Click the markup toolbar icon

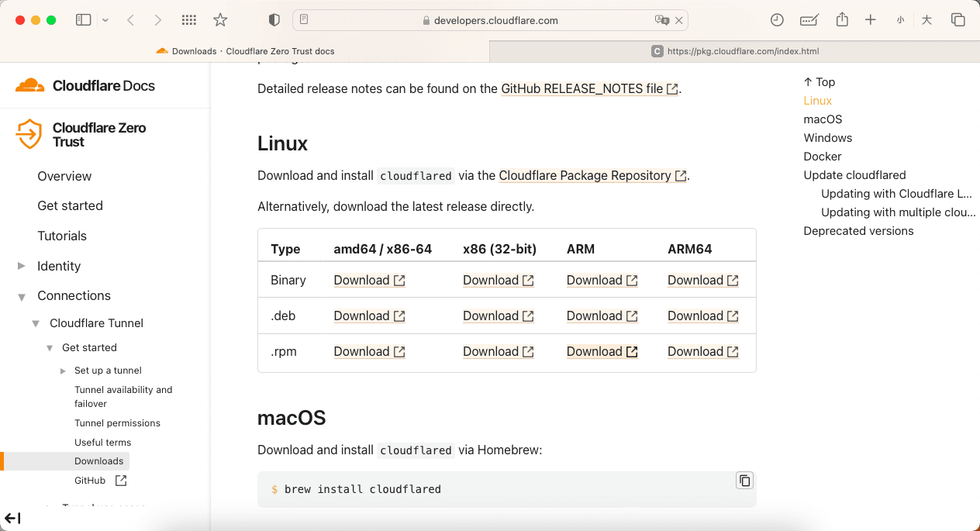click(x=809, y=20)
